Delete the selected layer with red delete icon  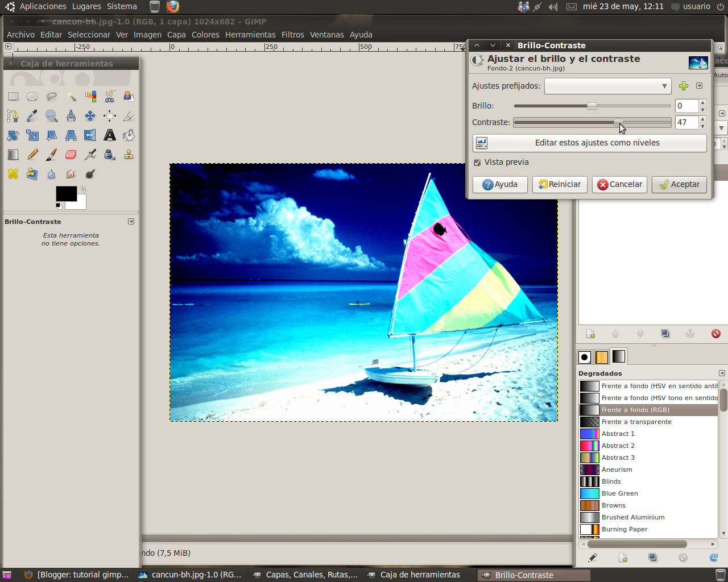coord(715,334)
